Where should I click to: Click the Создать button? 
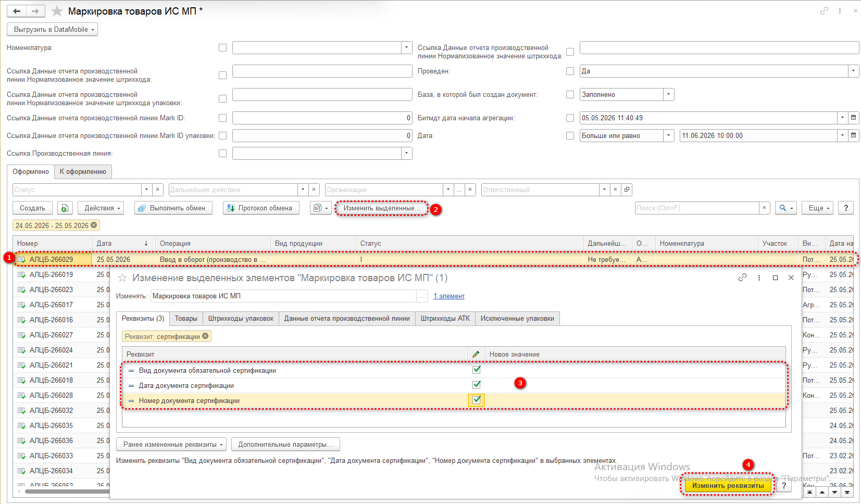pos(32,208)
